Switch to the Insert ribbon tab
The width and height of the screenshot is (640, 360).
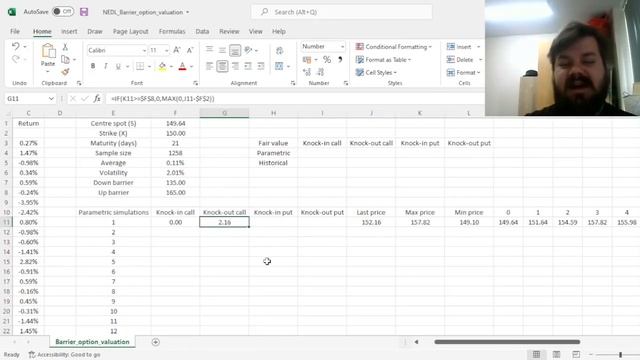tap(69, 31)
